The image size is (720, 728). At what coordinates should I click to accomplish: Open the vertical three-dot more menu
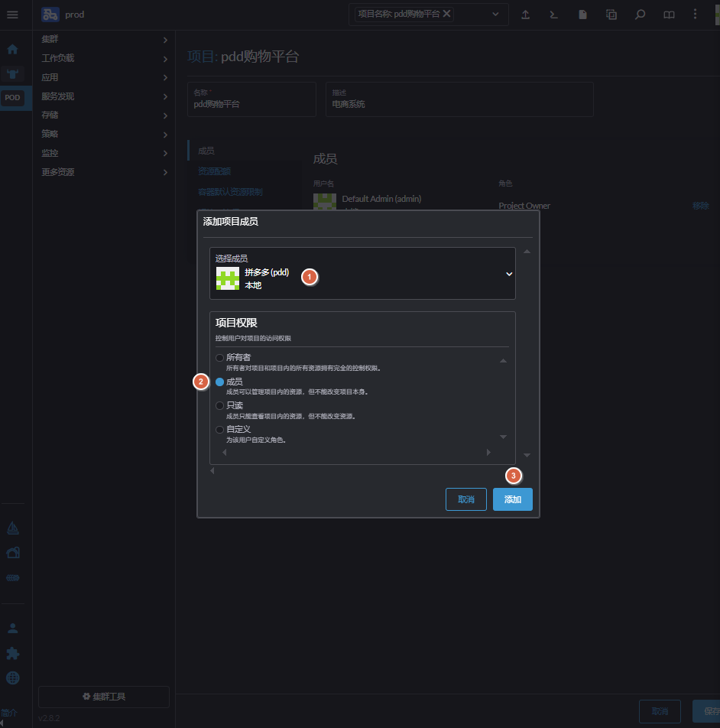(695, 15)
